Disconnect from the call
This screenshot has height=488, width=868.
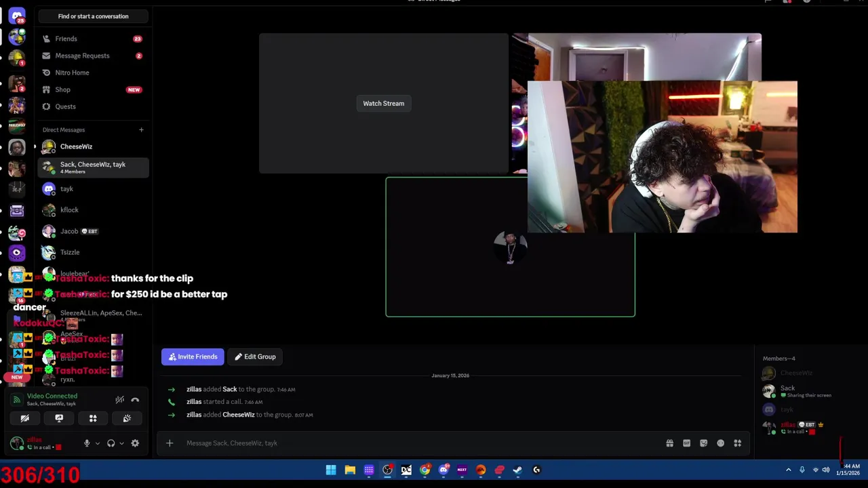(x=135, y=400)
